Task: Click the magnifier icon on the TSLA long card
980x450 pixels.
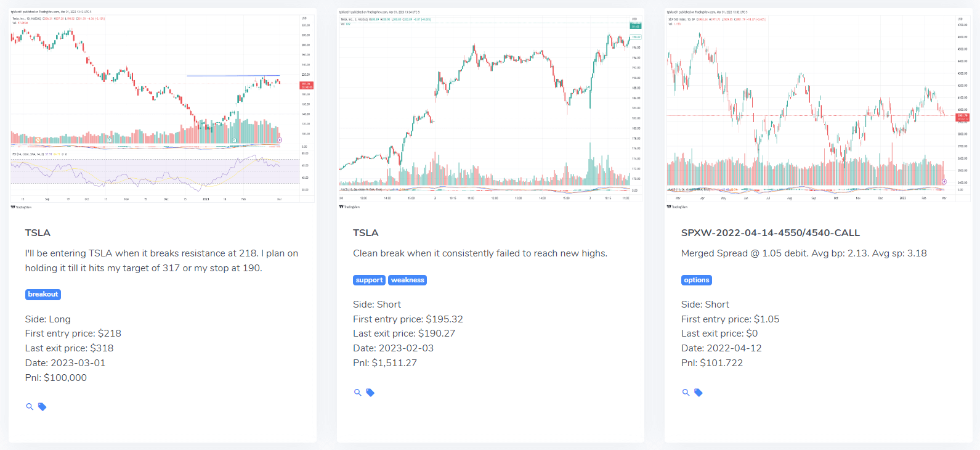Action: click(x=30, y=407)
